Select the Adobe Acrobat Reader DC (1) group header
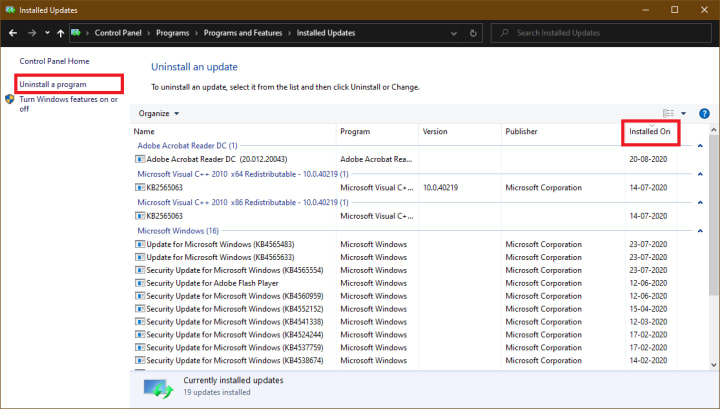 [187, 146]
